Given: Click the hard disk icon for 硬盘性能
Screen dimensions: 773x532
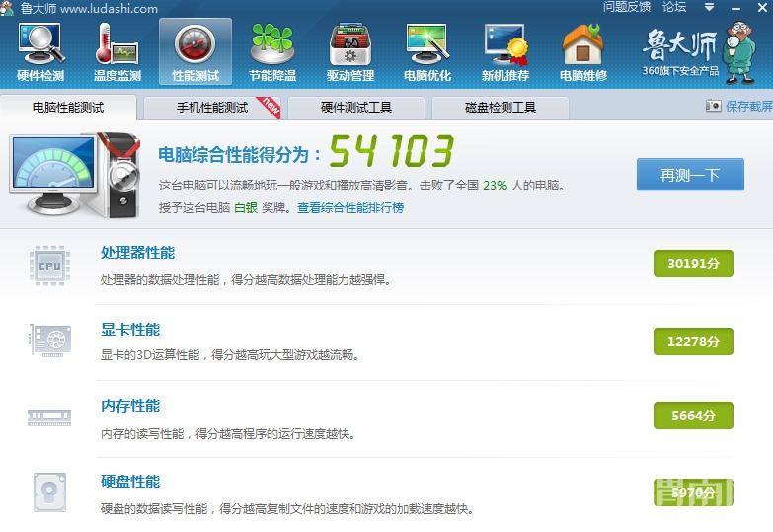Looking at the screenshot, I should pos(49,493).
